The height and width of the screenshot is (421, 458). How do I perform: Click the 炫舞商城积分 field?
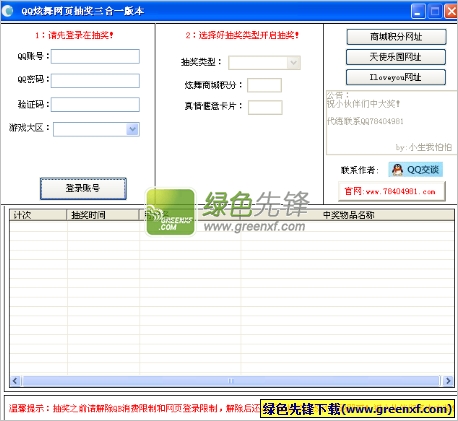(264, 85)
